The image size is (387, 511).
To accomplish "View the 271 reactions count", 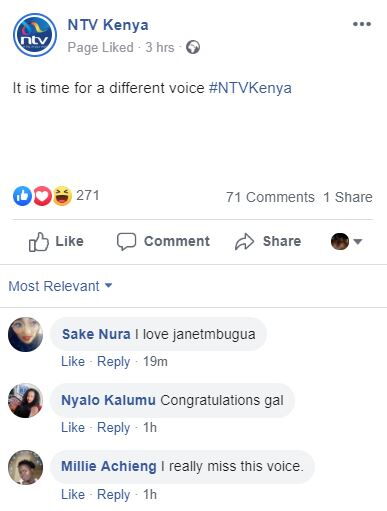I will point(88,195).
